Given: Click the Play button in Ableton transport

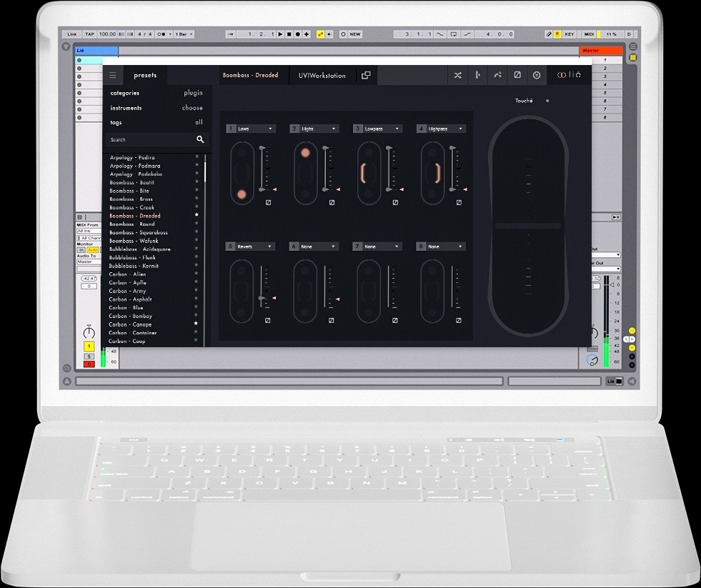Looking at the screenshot, I should click(280, 34).
